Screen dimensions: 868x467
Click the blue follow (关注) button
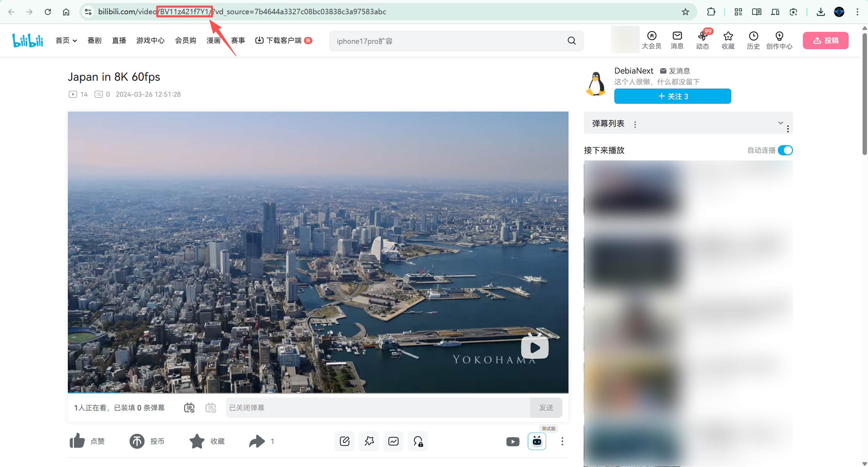pos(672,96)
